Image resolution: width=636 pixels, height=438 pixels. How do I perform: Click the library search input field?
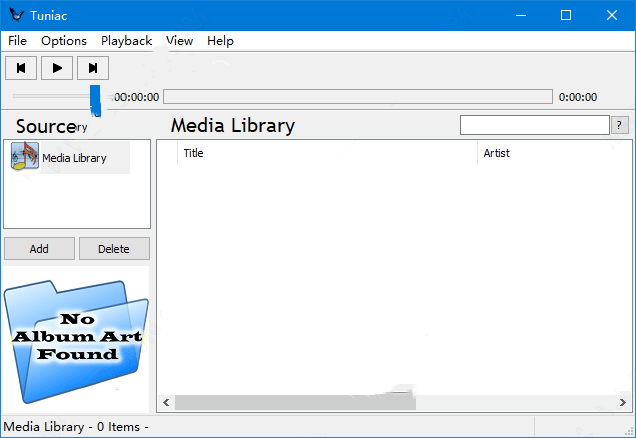(x=534, y=125)
